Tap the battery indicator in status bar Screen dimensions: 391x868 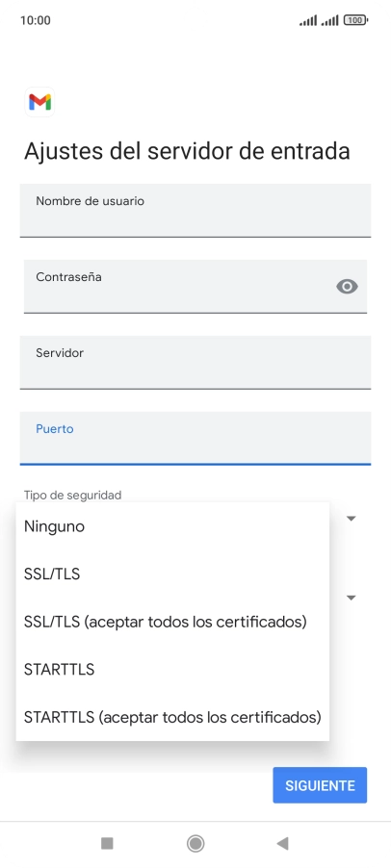point(355,20)
